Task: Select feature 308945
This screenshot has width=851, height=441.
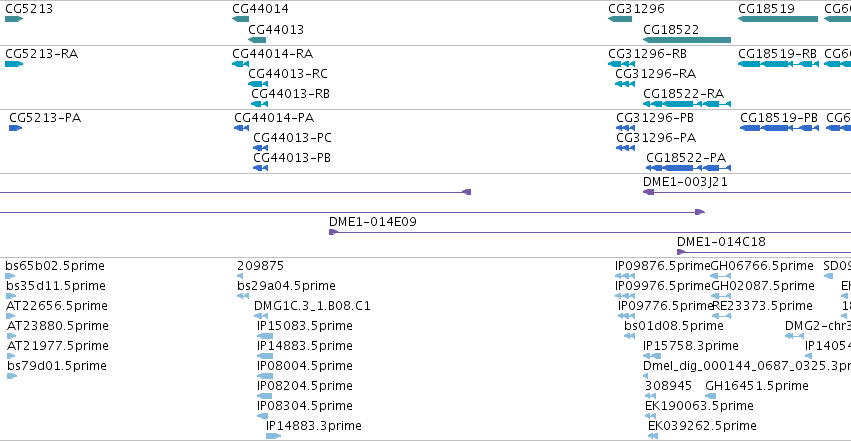Action: tap(668, 386)
